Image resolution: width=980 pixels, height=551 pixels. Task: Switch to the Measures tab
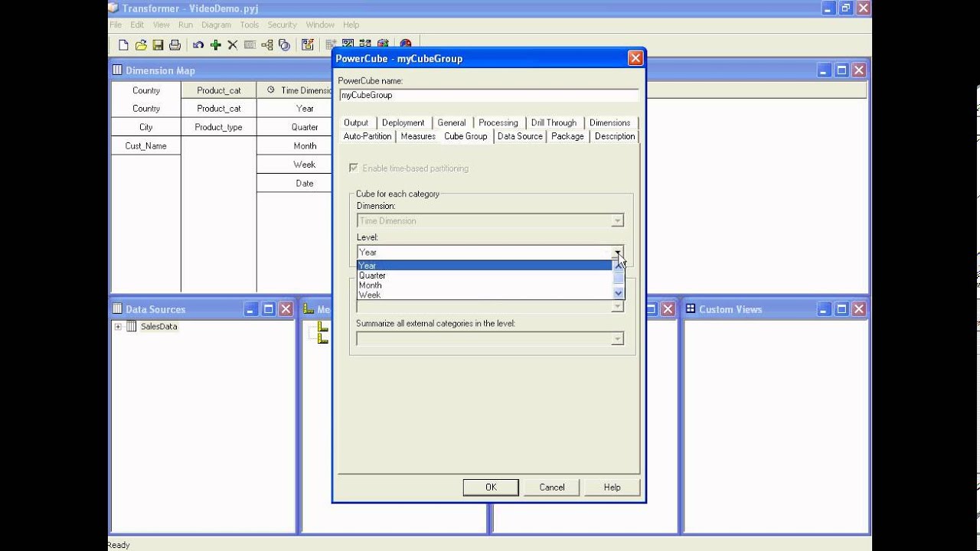click(x=418, y=136)
